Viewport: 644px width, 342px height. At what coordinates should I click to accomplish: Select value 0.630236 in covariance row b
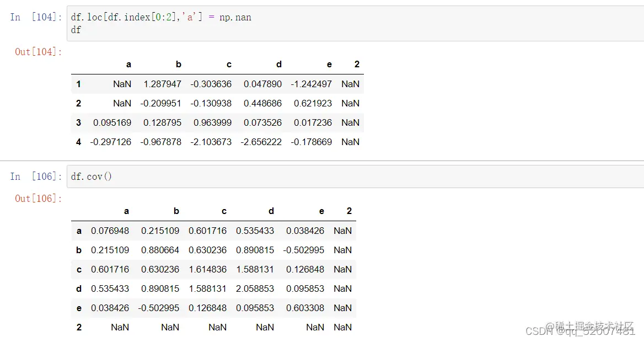point(207,250)
